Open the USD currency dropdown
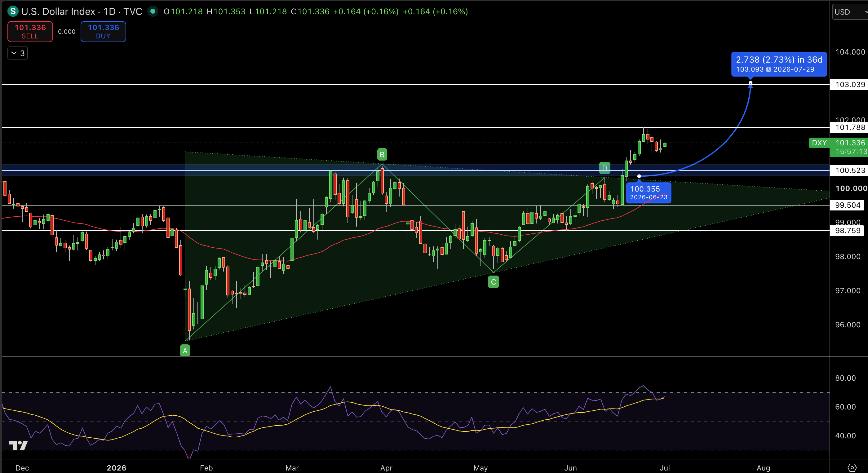The image size is (868, 473). [850, 12]
